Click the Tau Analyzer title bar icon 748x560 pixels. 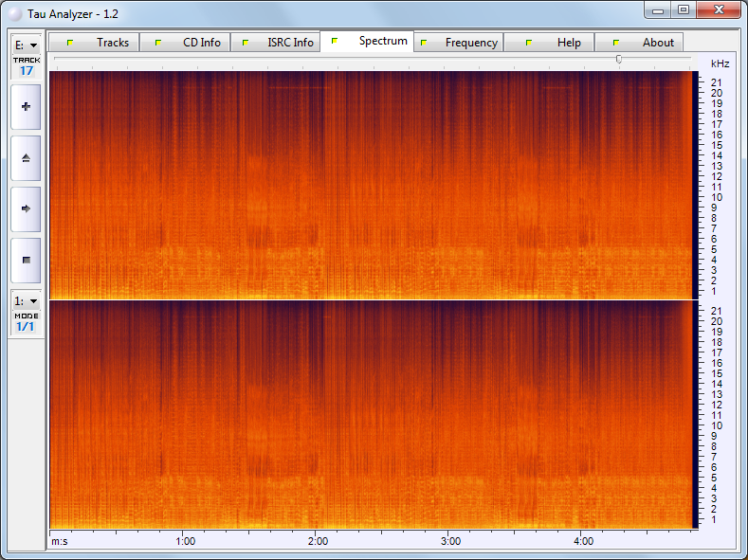[x=15, y=10]
